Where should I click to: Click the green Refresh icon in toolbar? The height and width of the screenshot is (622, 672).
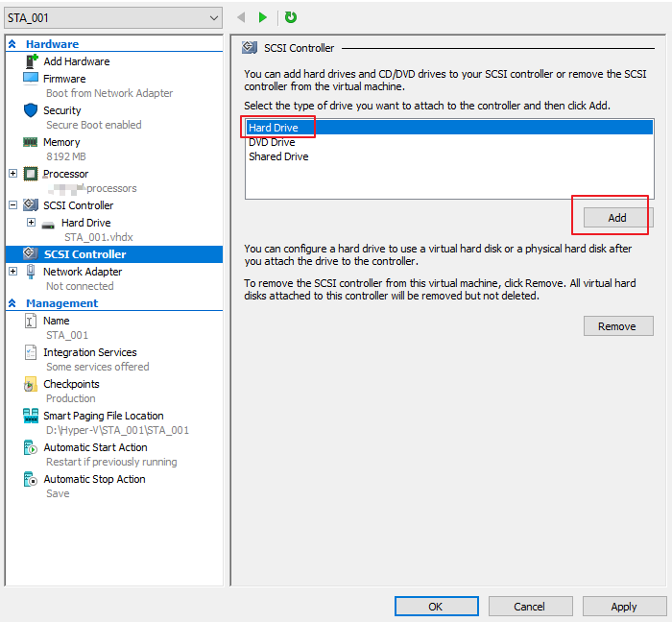pos(291,17)
